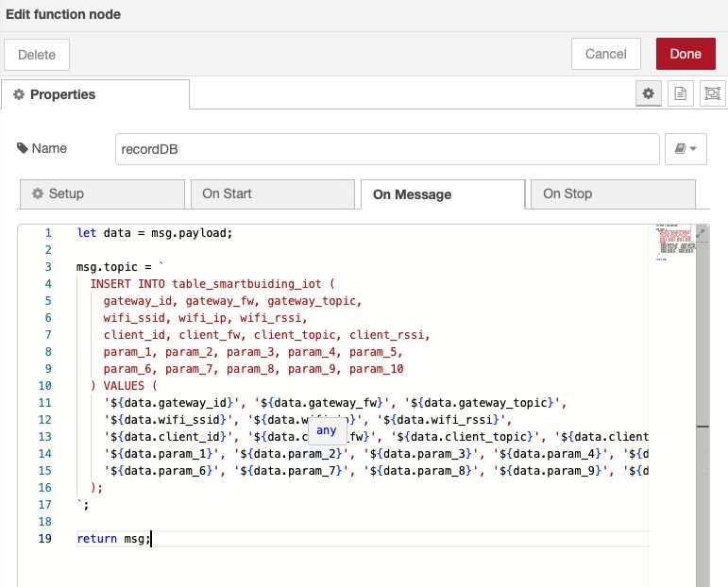Click the 'param_6, param_7, param_8' line
This screenshot has width=728, height=587.
click(x=253, y=369)
